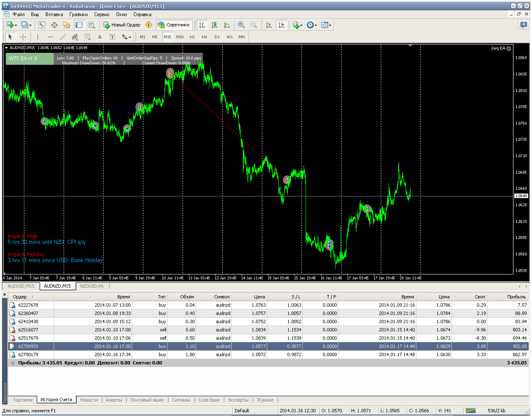Open the new chart icon
This screenshot has height=416, width=532.
[10, 25]
